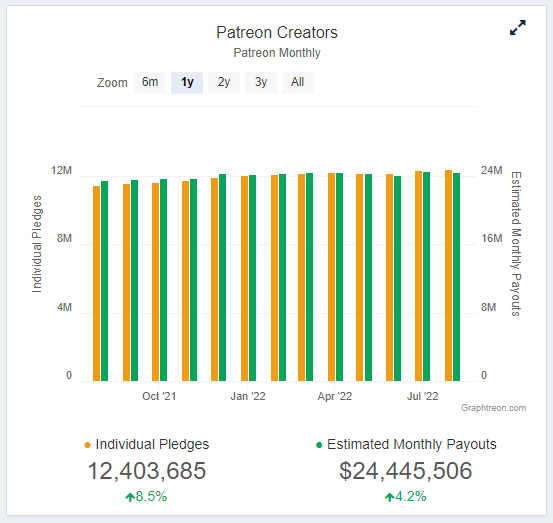553x523 pixels.
Task: Click the Jan '22 axis label
Action: (x=248, y=396)
